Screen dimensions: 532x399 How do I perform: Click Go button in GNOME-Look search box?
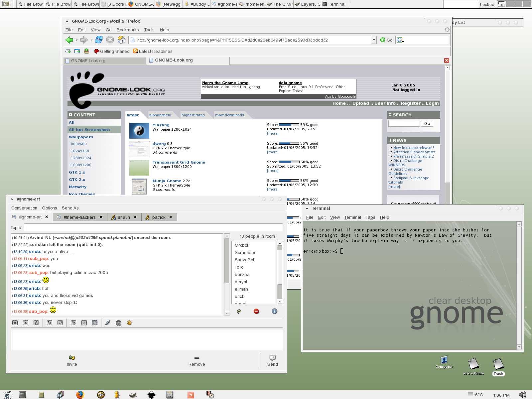427,123
